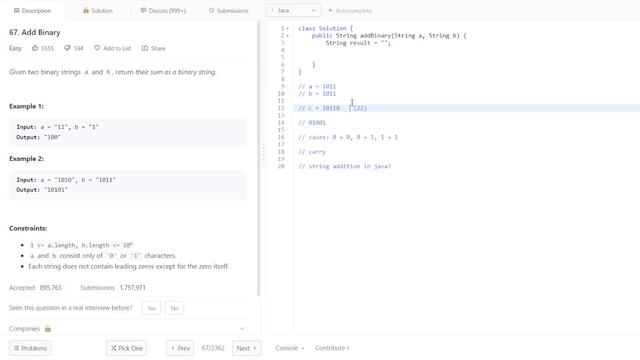Click the panel divider drag handle
The image size is (640, 360).
point(263,153)
